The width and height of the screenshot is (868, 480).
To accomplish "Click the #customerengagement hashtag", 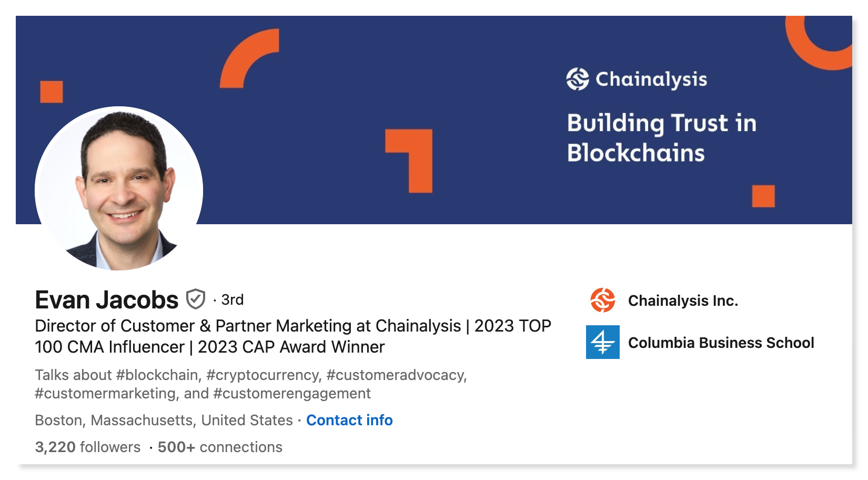I will point(292,393).
